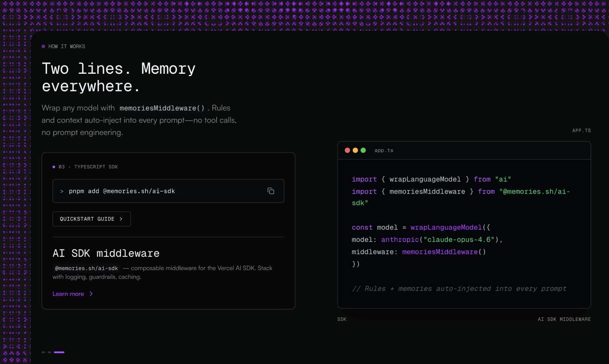Select the first carousel dot
The height and width of the screenshot is (364, 609).
43,352
